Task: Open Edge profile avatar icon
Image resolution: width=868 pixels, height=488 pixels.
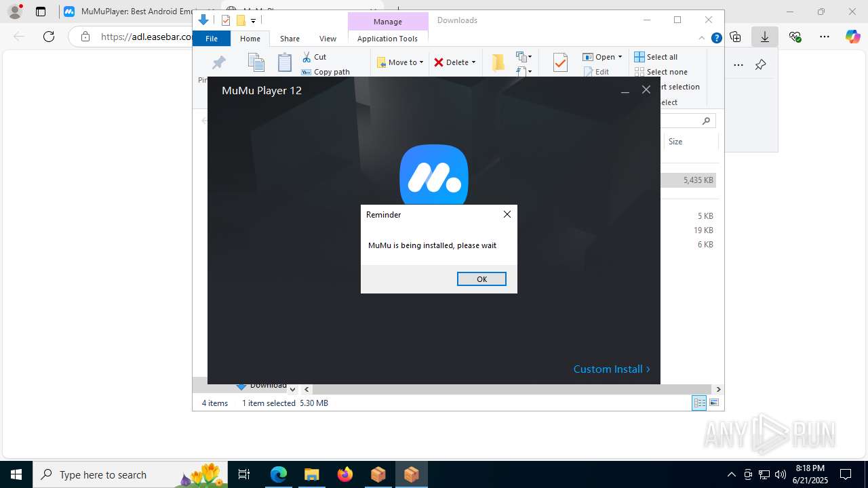Action: [x=14, y=12]
